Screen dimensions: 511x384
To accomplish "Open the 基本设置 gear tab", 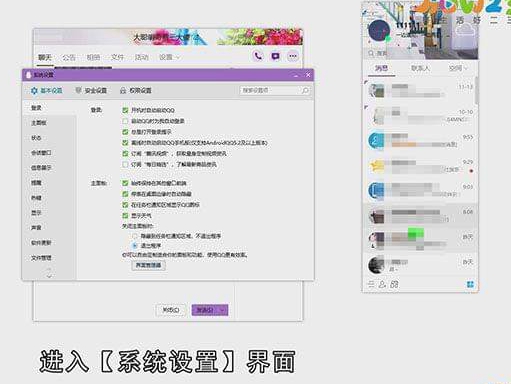I will 46,90.
